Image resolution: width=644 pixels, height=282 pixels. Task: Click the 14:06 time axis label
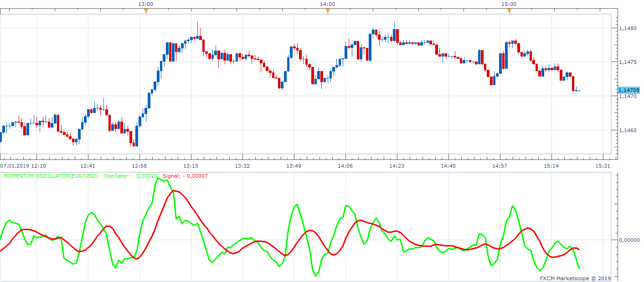345,166
